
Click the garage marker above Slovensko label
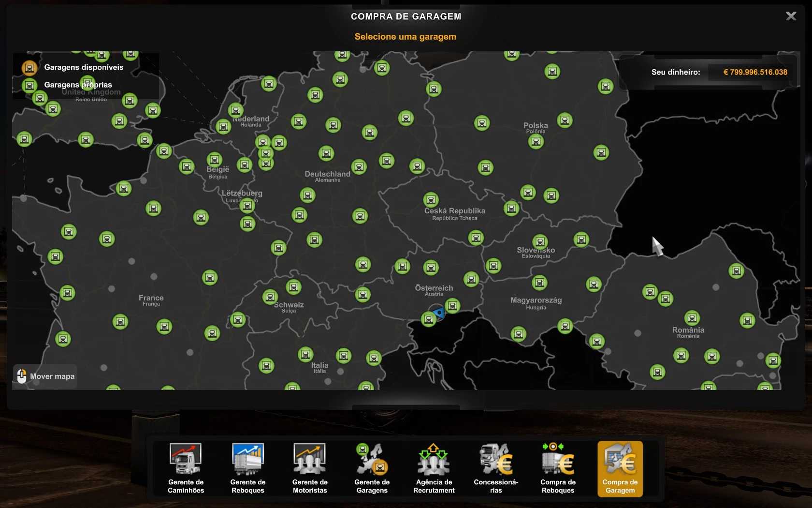pos(540,241)
